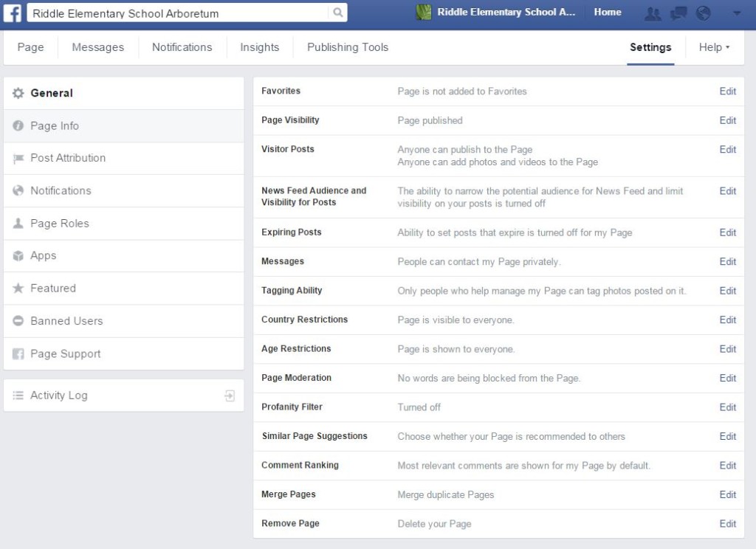Click the search magnifier icon
This screenshot has height=549, width=756.
tap(338, 13)
